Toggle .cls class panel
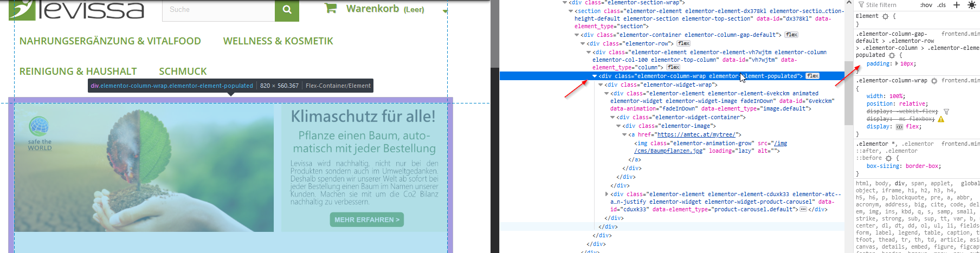This screenshot has width=980, height=253. pyautogui.click(x=942, y=5)
